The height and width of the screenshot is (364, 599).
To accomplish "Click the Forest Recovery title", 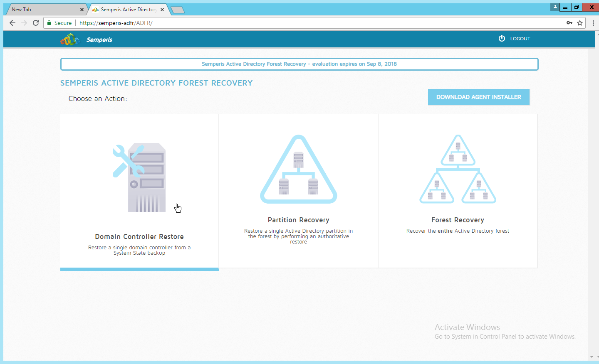I will [x=458, y=220].
